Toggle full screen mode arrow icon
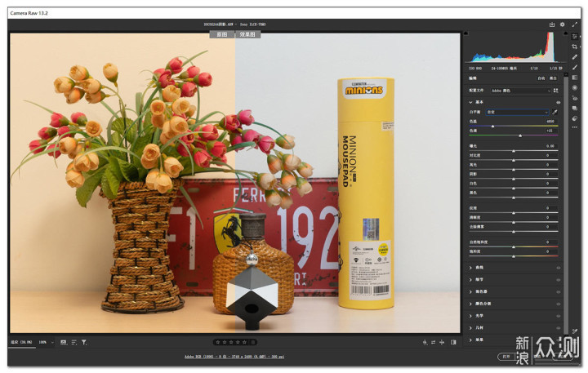The image size is (588, 373). click(574, 24)
